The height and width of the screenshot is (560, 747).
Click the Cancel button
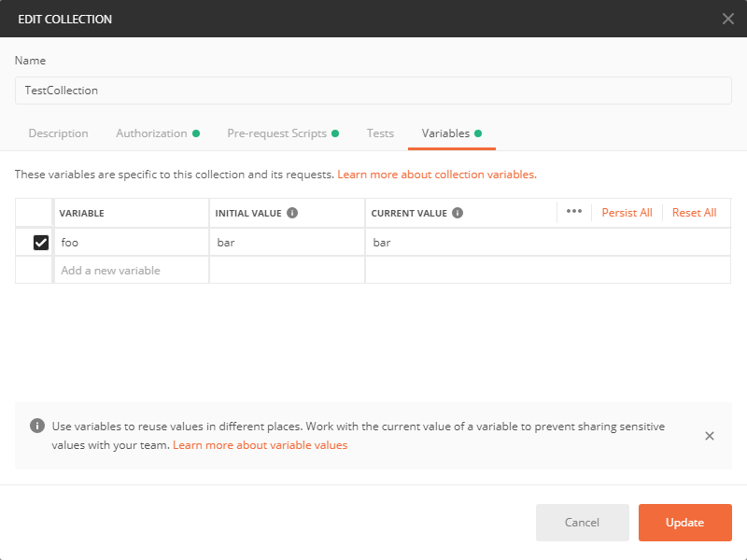click(582, 523)
